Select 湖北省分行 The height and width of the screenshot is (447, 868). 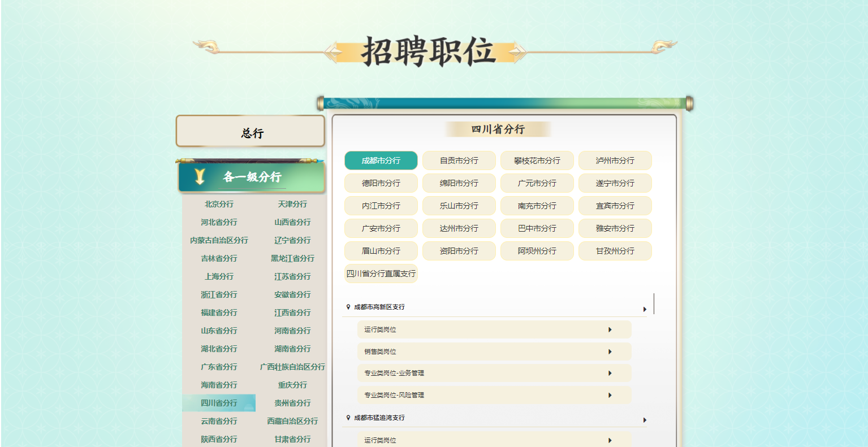pyautogui.click(x=219, y=349)
